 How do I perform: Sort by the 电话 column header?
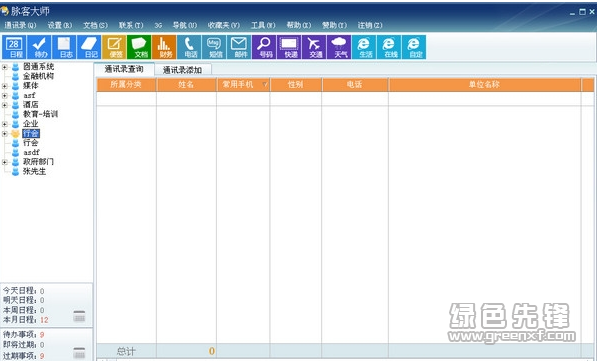(354, 85)
